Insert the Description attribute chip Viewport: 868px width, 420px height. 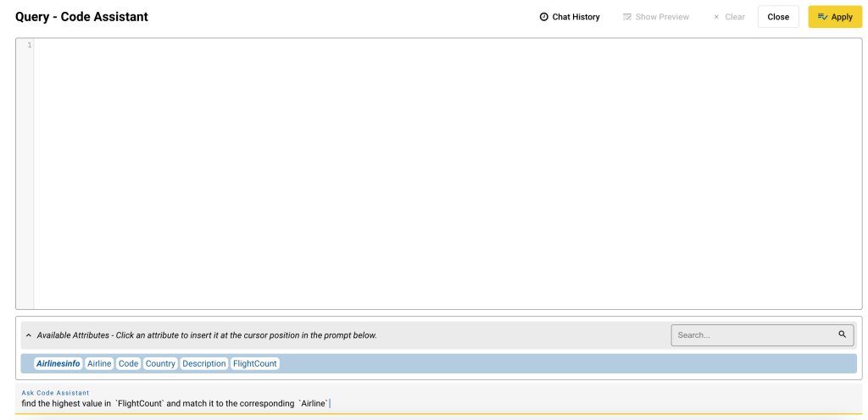click(203, 363)
